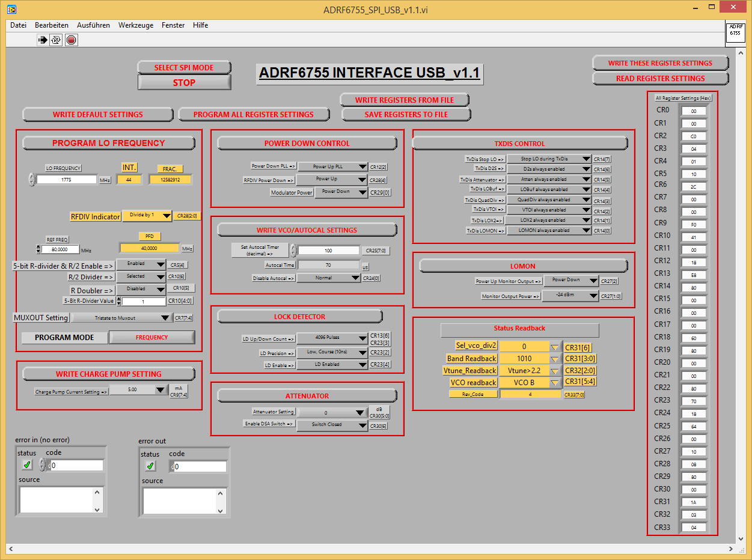
Task: Click the error in code field
Action: pos(76,465)
